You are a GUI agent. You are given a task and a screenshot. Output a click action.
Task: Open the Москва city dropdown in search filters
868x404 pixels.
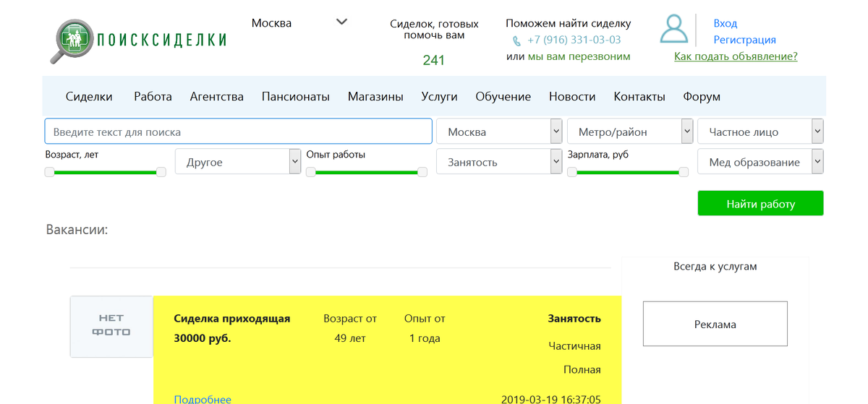pos(499,132)
